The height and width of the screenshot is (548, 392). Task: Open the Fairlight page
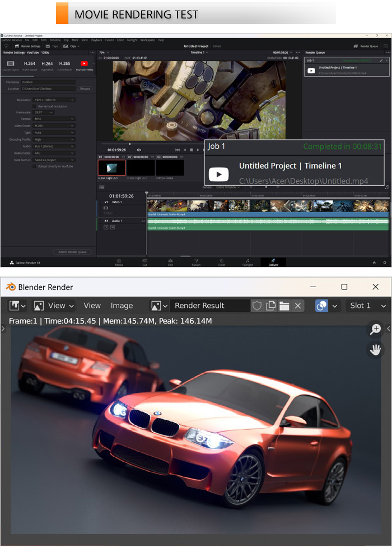click(x=248, y=263)
